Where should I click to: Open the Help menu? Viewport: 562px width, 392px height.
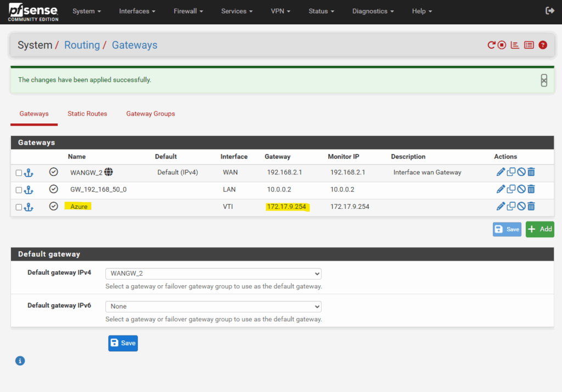(422, 11)
